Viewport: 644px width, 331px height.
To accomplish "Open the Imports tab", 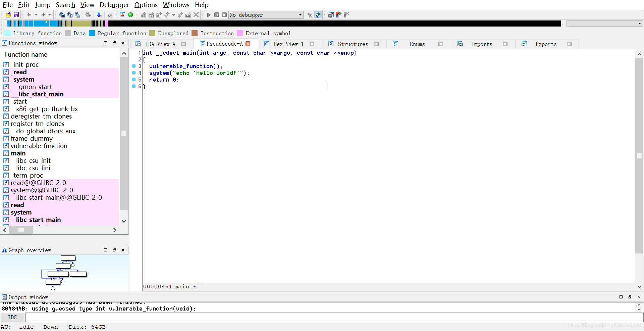I will (x=482, y=44).
